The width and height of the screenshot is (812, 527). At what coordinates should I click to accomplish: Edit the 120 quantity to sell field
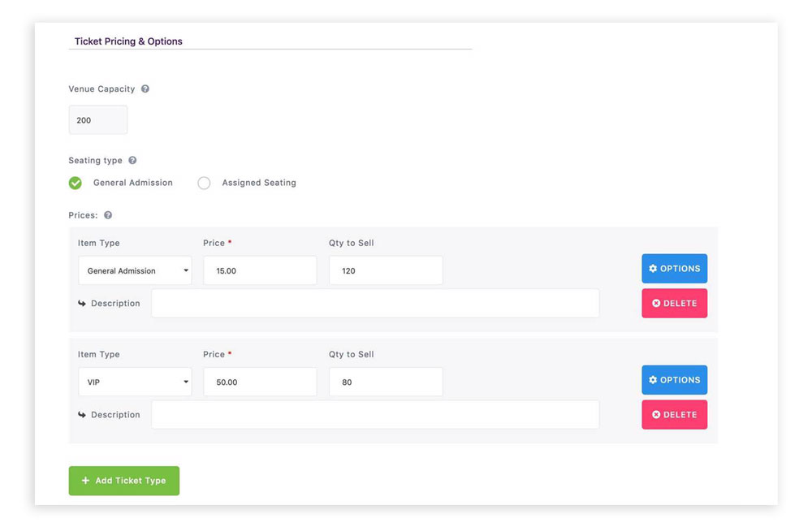(386, 270)
